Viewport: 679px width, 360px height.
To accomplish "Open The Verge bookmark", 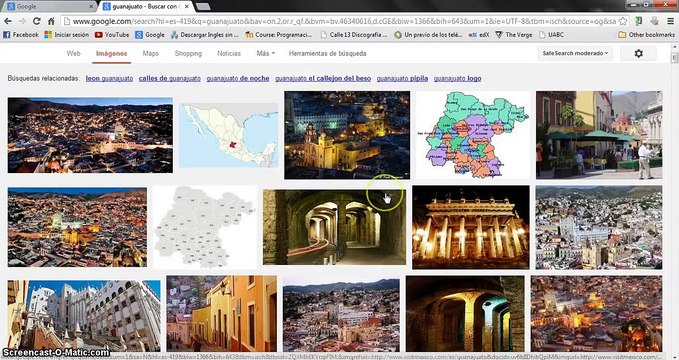I will [514, 35].
